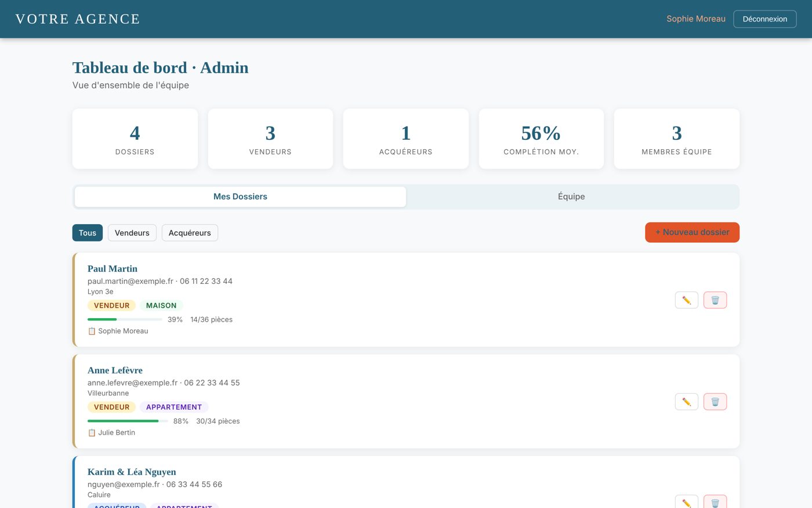Click the APPARTEMENT badge on Anne Lefèvre's card
This screenshot has height=508, width=812.
point(174,407)
